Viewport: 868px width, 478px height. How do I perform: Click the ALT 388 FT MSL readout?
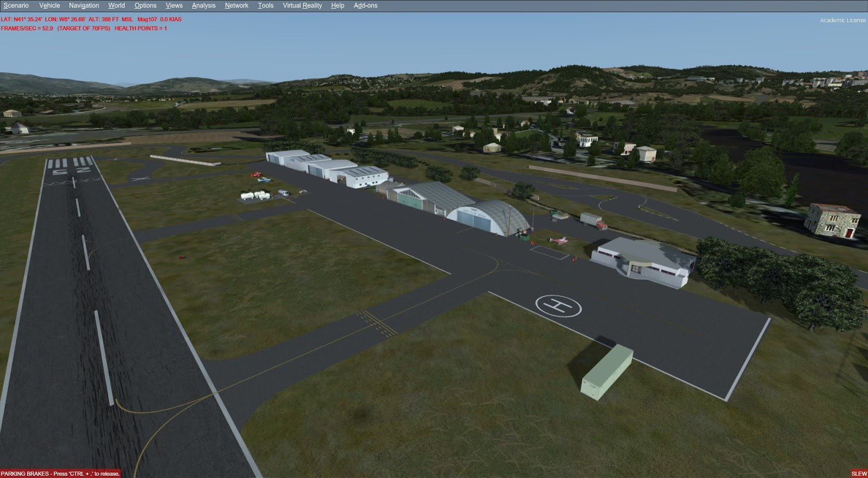pos(111,19)
